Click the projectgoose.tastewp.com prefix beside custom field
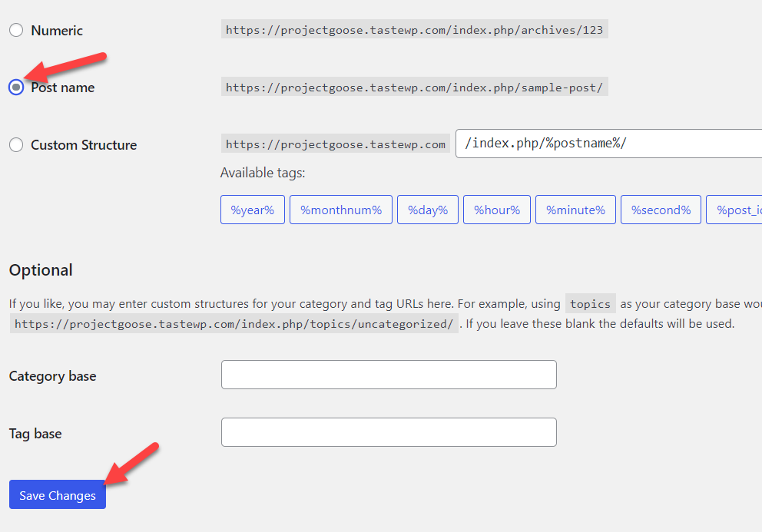 pyautogui.click(x=336, y=144)
